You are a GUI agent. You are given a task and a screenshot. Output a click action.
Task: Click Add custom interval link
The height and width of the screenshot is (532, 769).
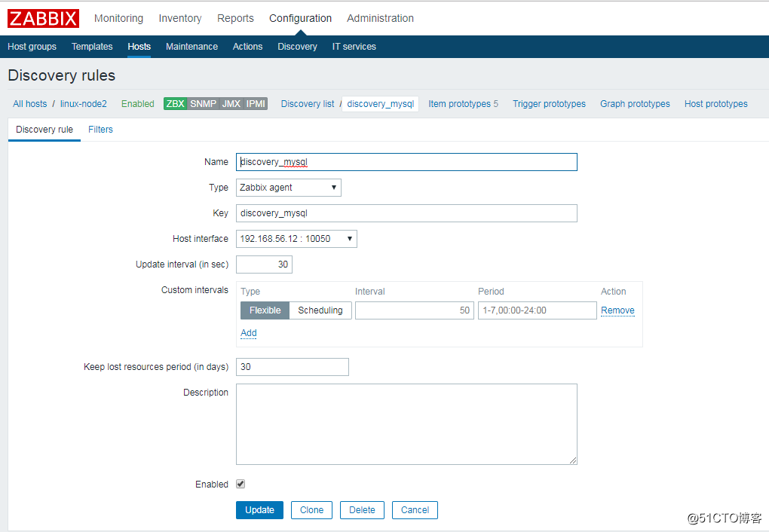[249, 333]
